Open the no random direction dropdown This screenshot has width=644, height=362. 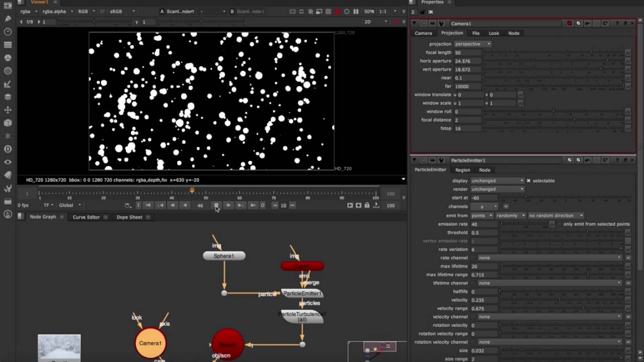click(556, 216)
